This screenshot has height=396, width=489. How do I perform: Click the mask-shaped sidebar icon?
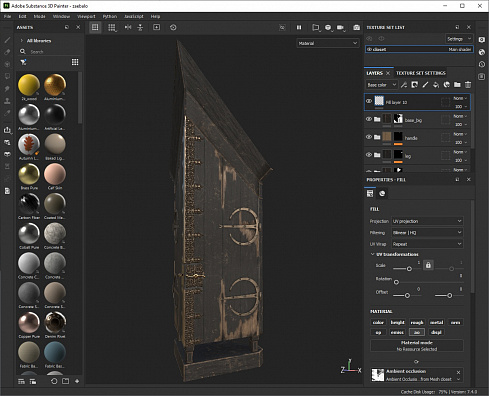(x=7, y=154)
